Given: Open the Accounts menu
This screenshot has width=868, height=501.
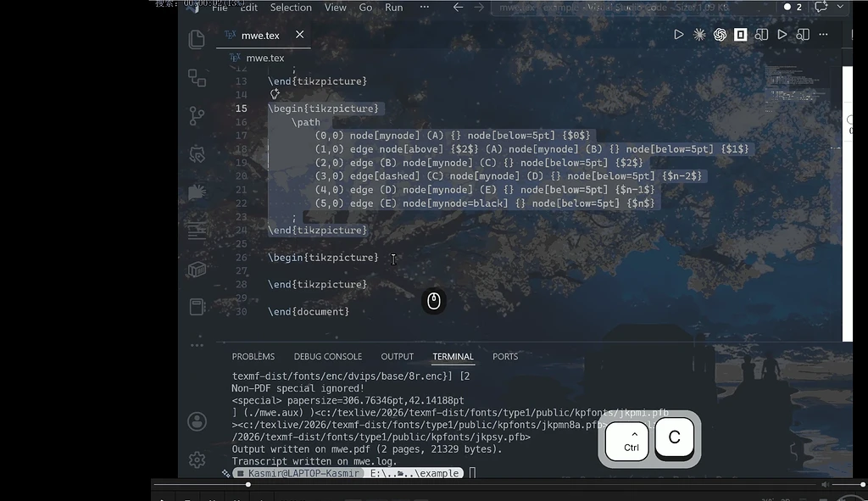Looking at the screenshot, I should (x=197, y=421).
